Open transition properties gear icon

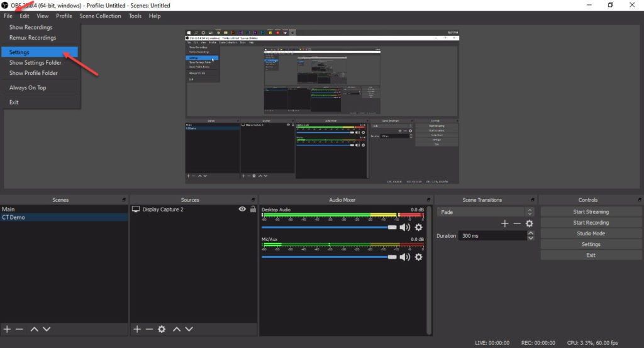(530, 223)
